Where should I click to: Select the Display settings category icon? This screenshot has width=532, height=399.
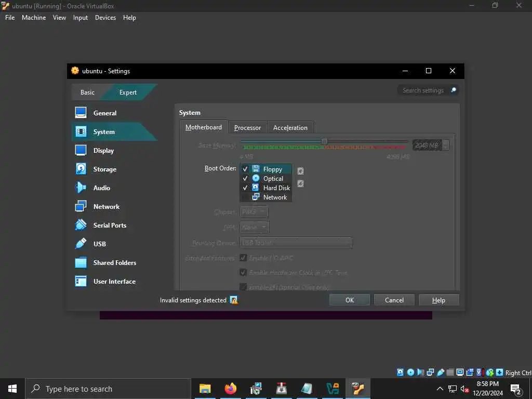click(81, 150)
